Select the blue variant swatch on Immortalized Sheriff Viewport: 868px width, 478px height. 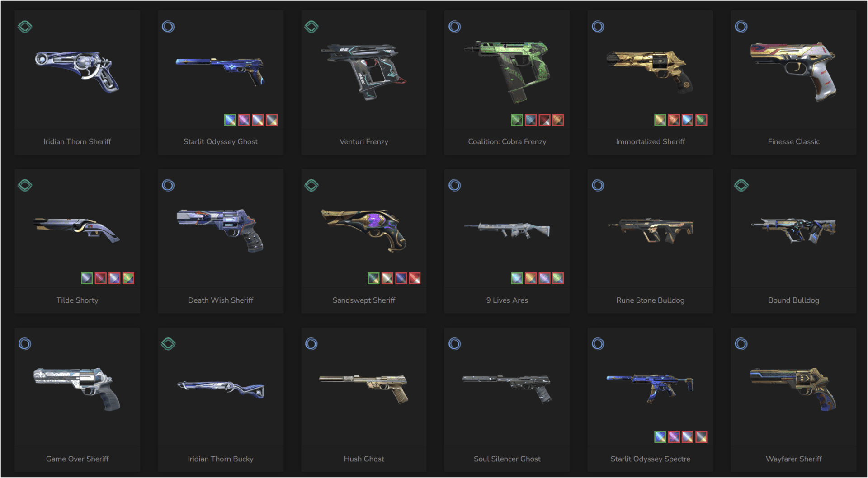tap(687, 120)
